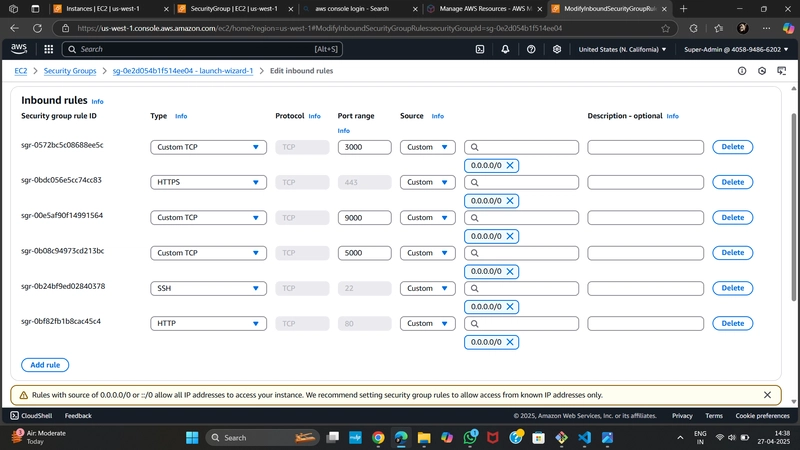Open Chrome from the taskbar
Screen dimensions: 800x450
point(378,438)
